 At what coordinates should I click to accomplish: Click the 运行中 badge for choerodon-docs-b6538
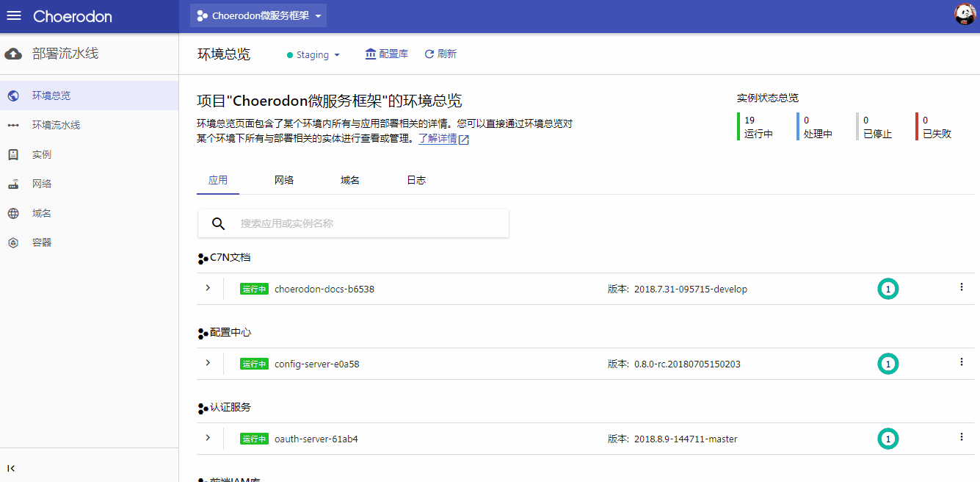[254, 289]
